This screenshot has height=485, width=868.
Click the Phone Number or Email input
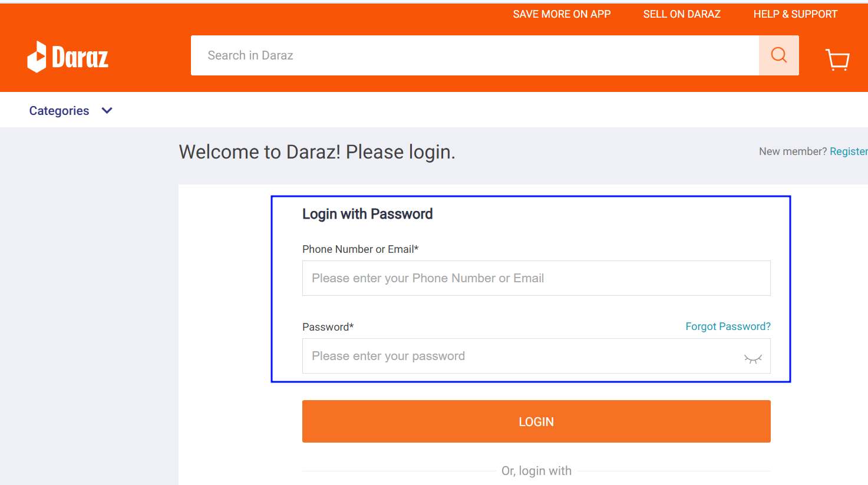point(536,278)
